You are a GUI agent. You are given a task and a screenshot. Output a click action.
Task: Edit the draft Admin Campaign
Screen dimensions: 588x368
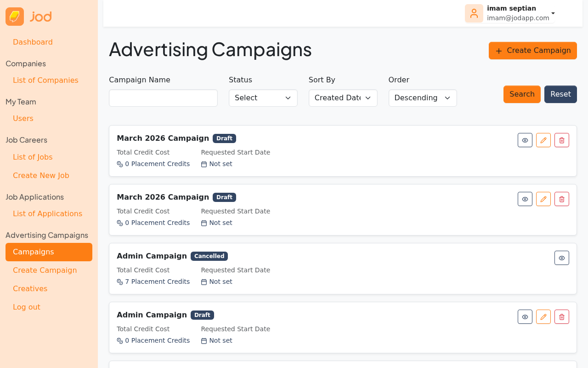[x=543, y=316]
